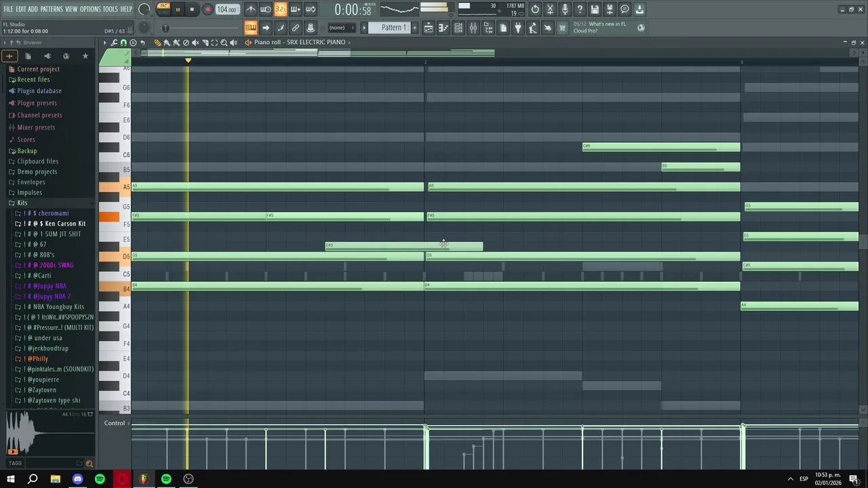Select the mute tool in piano roll
868x488 pixels.
(196, 43)
